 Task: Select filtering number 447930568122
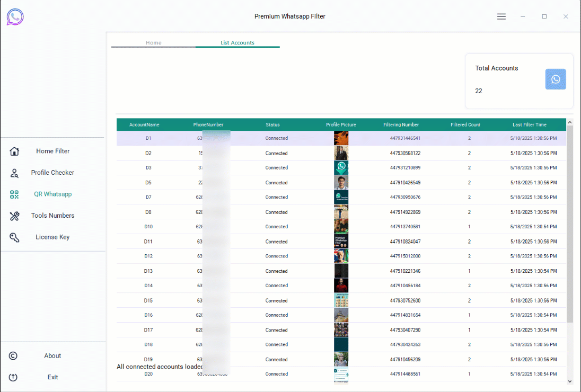tap(405, 153)
